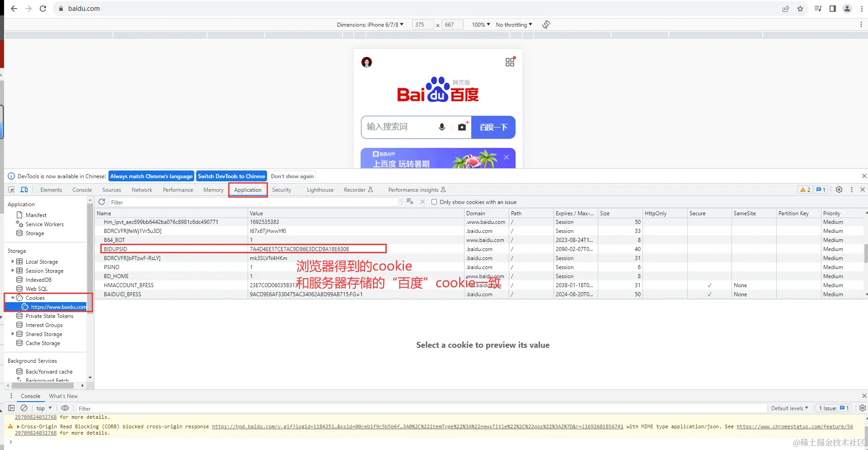Expand Session Storage tree node
Screen dimensions: 868x450
click(13, 270)
